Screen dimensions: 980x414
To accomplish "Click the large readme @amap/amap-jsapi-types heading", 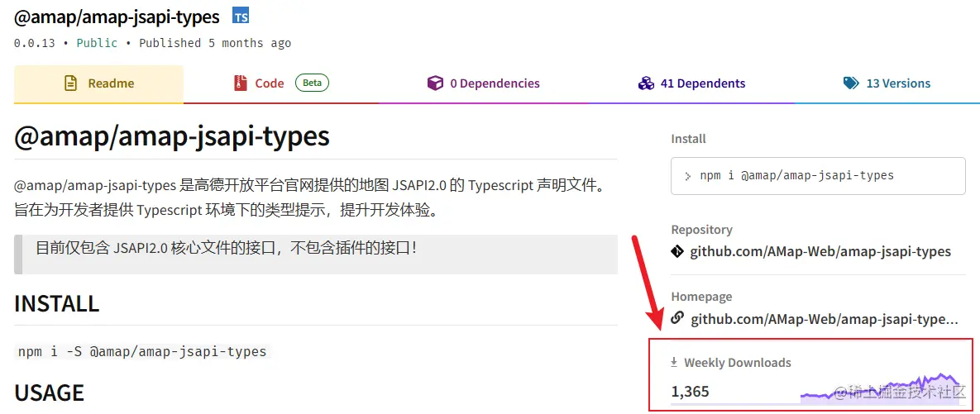I will [172, 136].
